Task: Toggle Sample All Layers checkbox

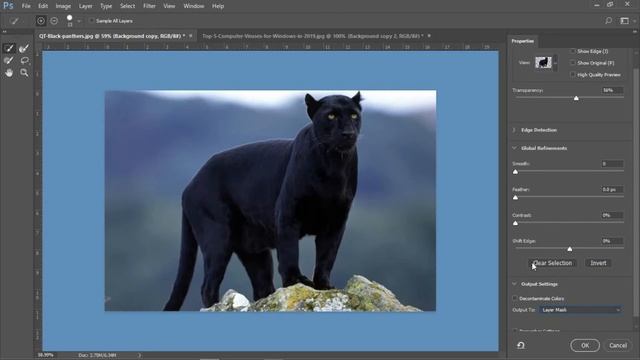Action: [x=91, y=21]
